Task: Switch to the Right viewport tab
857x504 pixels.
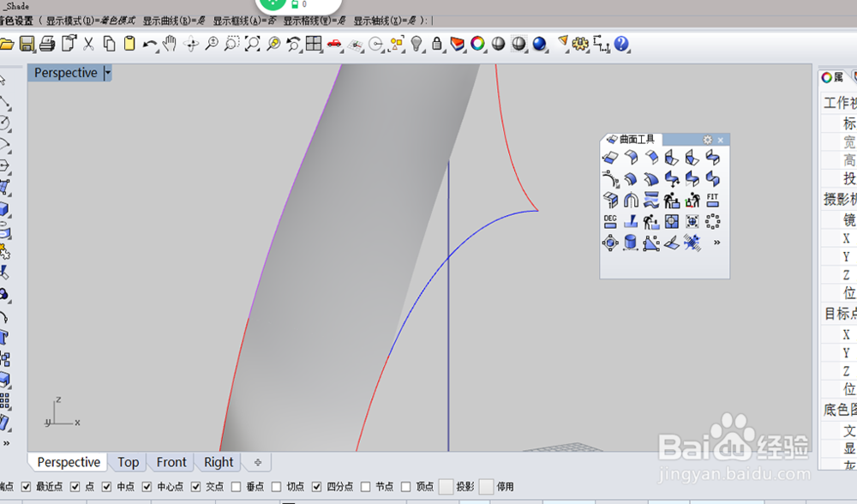Action: [219, 463]
